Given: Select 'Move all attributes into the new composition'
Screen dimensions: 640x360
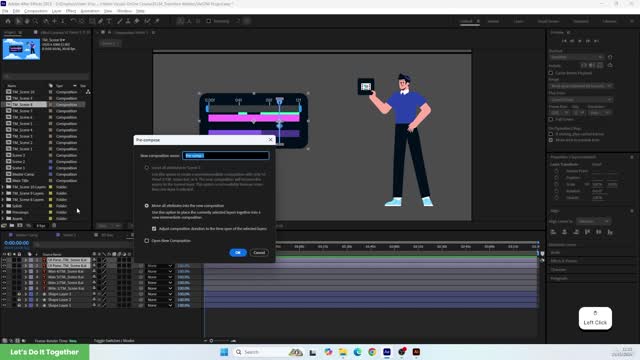Looking at the screenshot, I should coord(147,206).
